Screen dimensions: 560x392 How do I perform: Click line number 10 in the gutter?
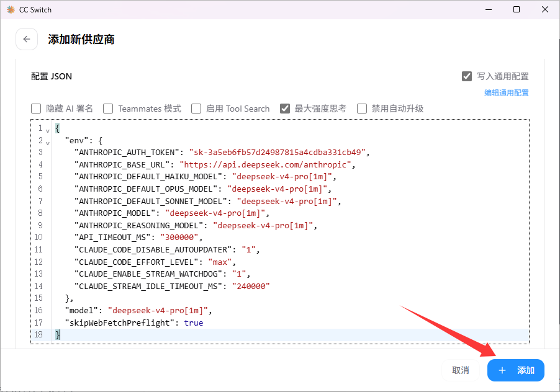coord(38,237)
